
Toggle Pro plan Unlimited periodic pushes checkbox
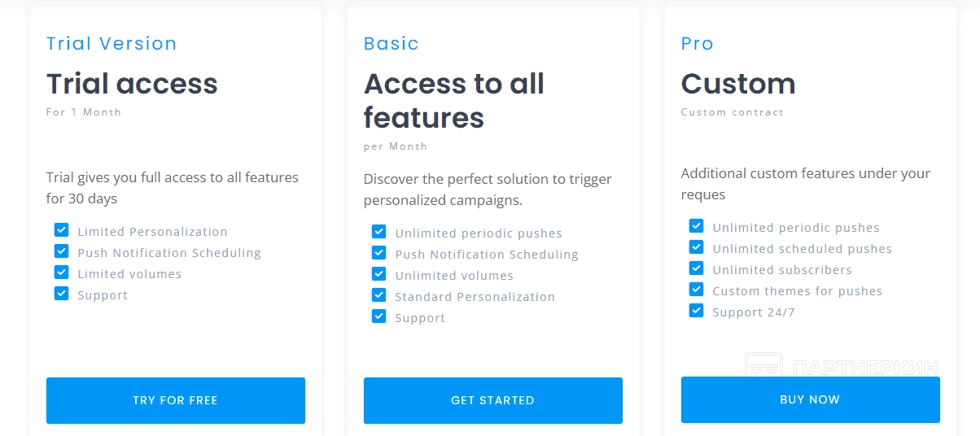(696, 226)
